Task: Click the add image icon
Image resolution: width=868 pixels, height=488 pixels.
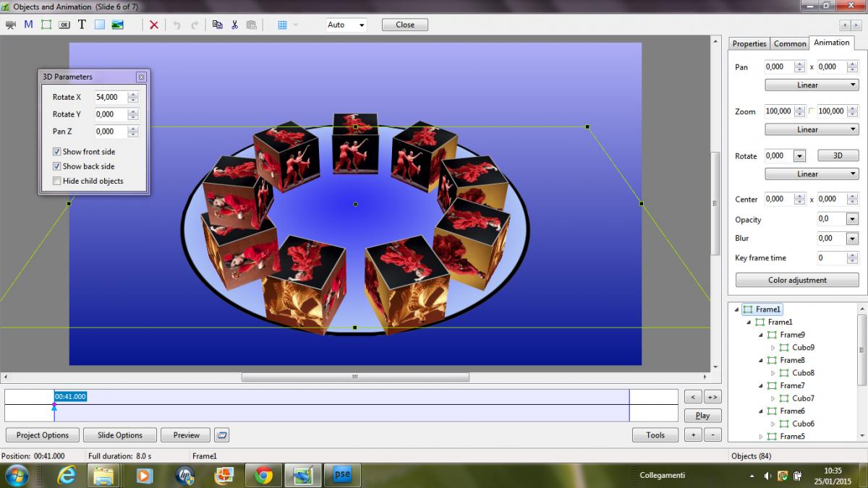Action: point(117,25)
